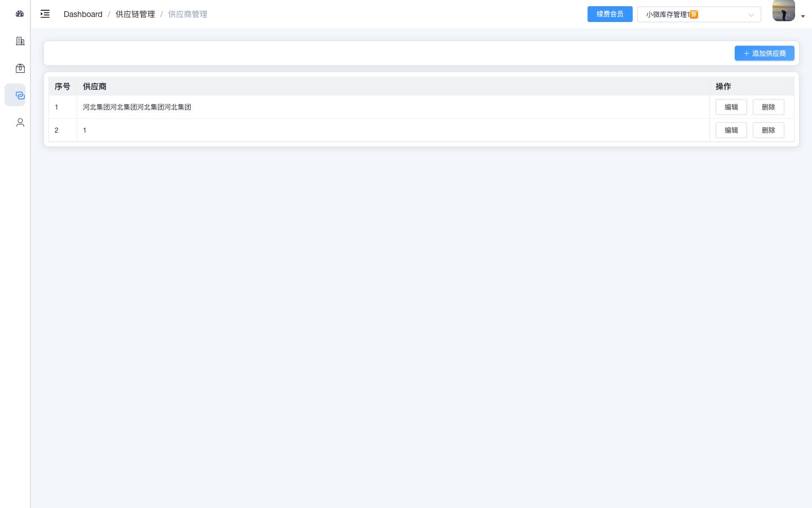812x508 pixels.
Task: Select supplier name 河北集团河北集团河北集团河北集团
Action: 137,107
